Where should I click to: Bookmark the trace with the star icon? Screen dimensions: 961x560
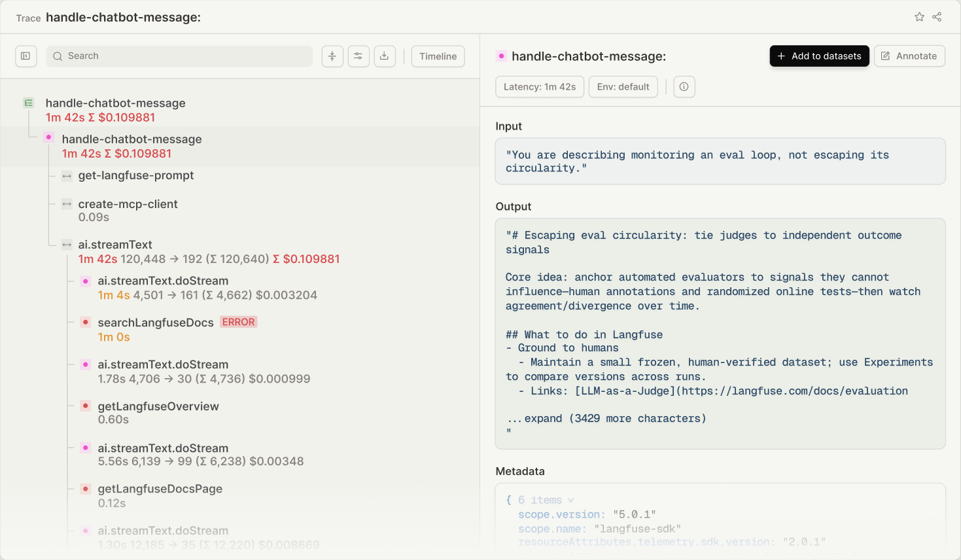click(x=919, y=16)
